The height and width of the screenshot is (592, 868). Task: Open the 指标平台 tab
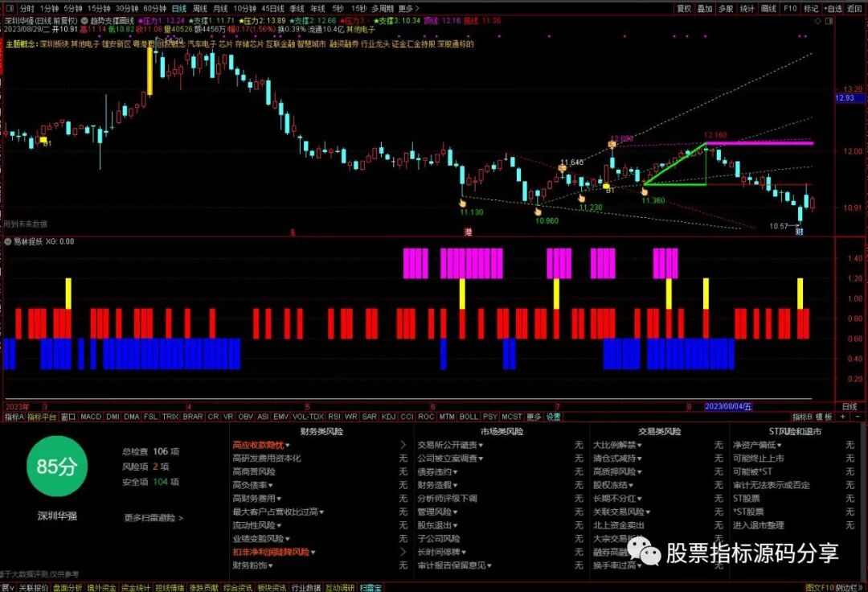coord(42,417)
